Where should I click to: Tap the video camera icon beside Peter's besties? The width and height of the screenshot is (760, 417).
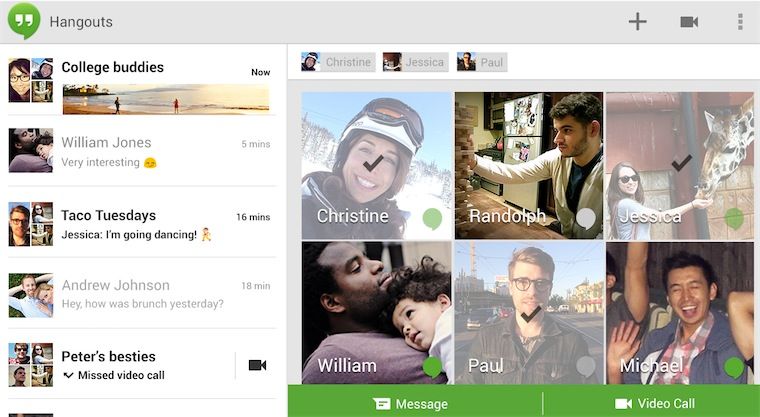(x=257, y=365)
